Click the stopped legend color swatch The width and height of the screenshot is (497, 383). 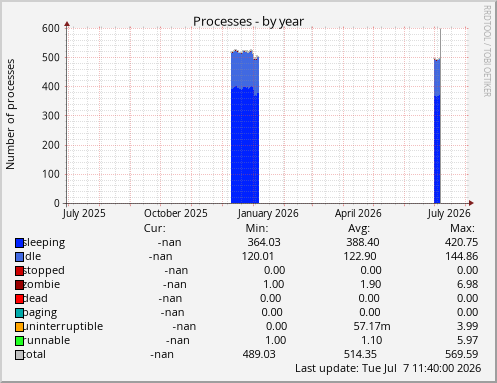pyautogui.click(x=19, y=271)
